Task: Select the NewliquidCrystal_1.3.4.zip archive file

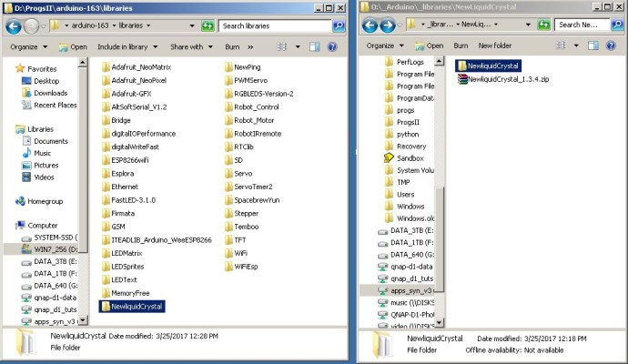Action: 509,79
